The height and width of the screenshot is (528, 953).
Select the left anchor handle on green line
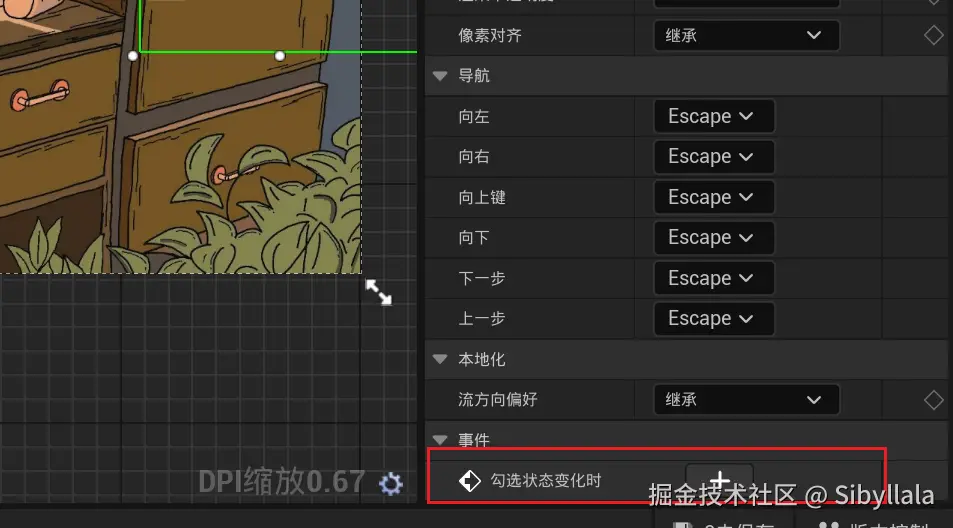coord(132,55)
